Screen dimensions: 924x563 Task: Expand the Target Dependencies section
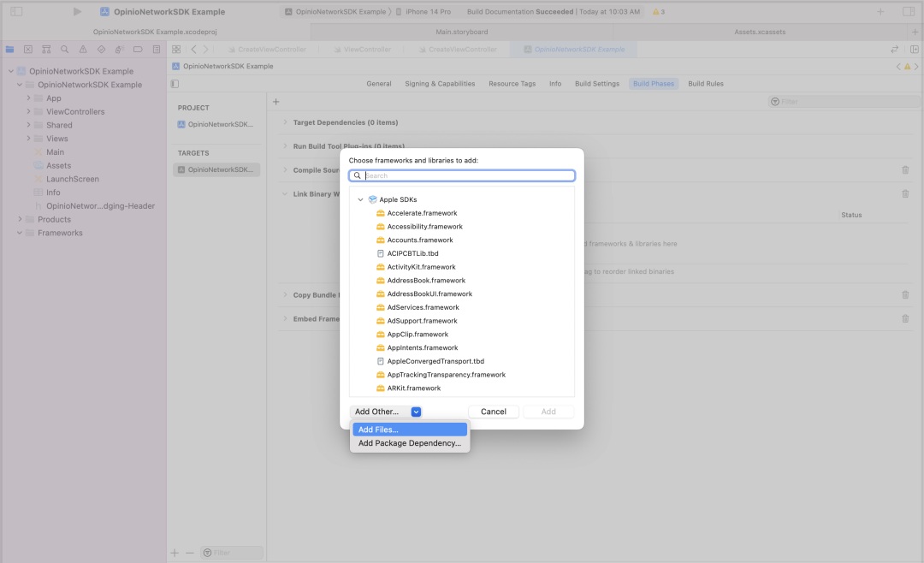(x=286, y=122)
